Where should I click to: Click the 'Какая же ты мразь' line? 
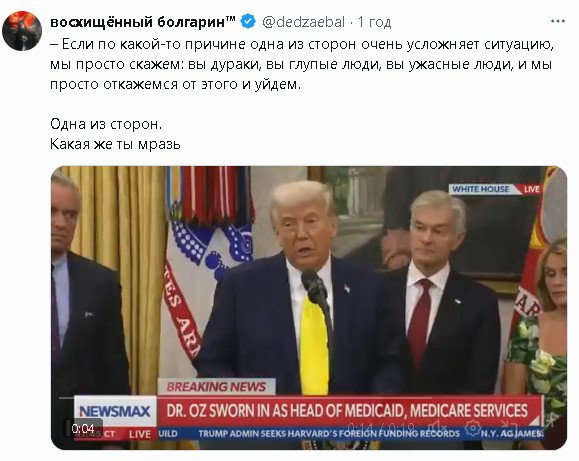pos(115,144)
